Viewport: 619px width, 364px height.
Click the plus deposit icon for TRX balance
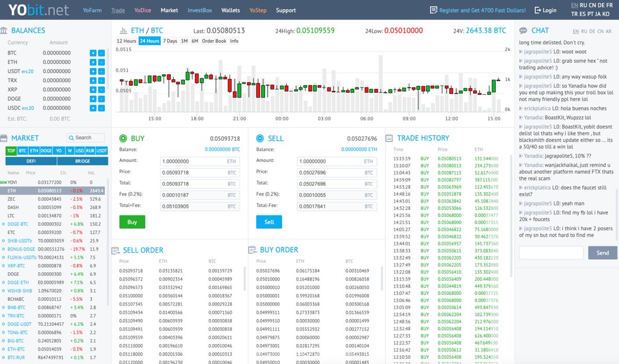tap(93, 80)
